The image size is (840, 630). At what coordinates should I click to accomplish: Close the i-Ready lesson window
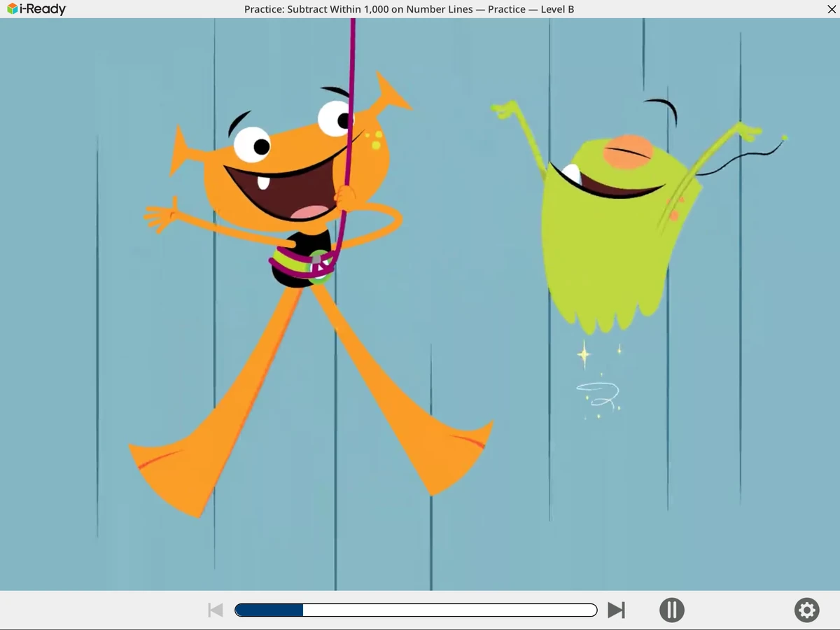831,9
